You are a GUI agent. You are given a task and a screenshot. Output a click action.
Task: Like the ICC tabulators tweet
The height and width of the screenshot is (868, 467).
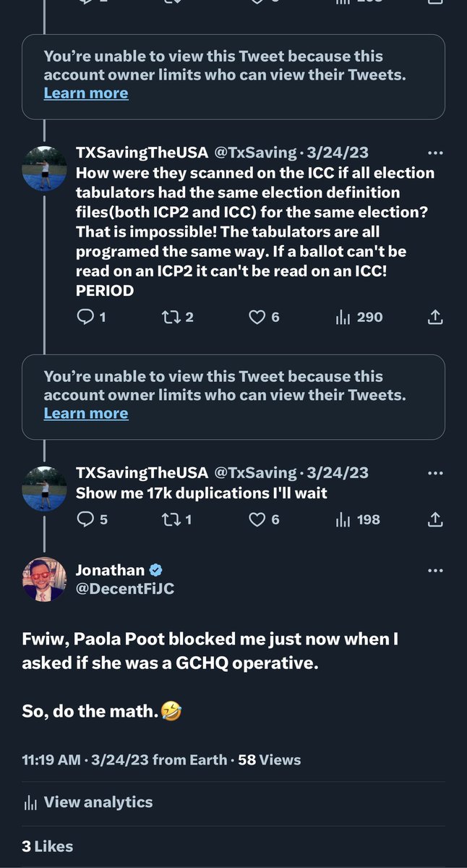click(x=257, y=317)
